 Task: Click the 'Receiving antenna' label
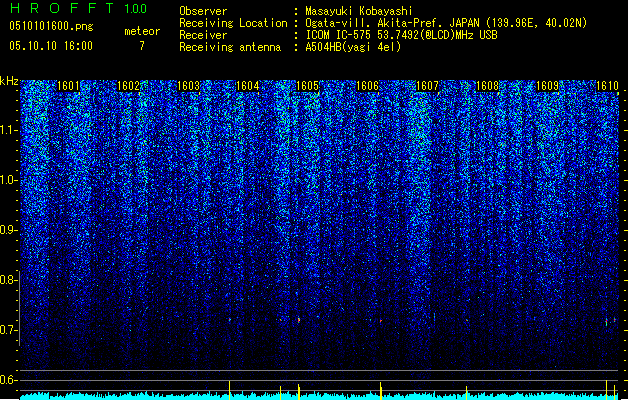230,47
